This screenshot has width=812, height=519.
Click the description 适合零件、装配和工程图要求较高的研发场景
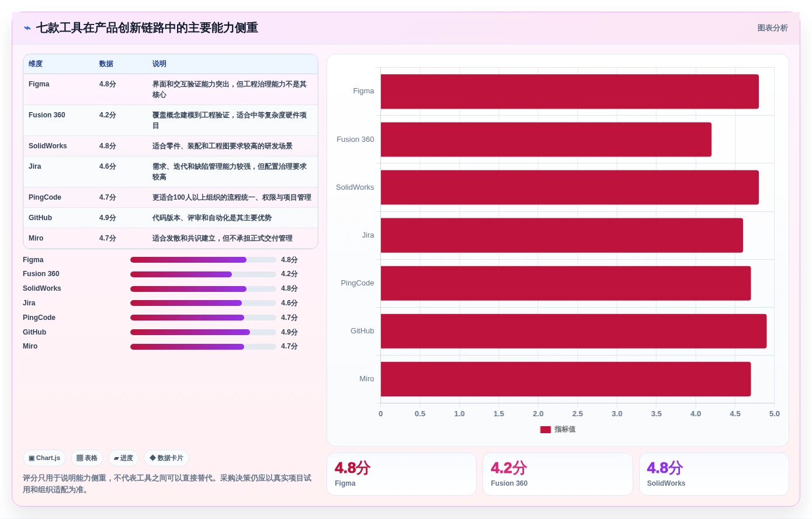coord(223,146)
